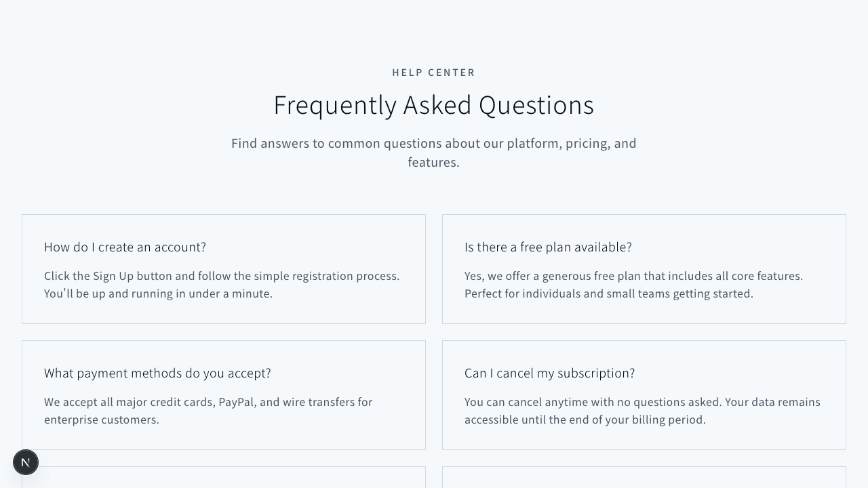Click the "Sign Up" words in the answer
The width and height of the screenshot is (868, 488).
tap(113, 277)
